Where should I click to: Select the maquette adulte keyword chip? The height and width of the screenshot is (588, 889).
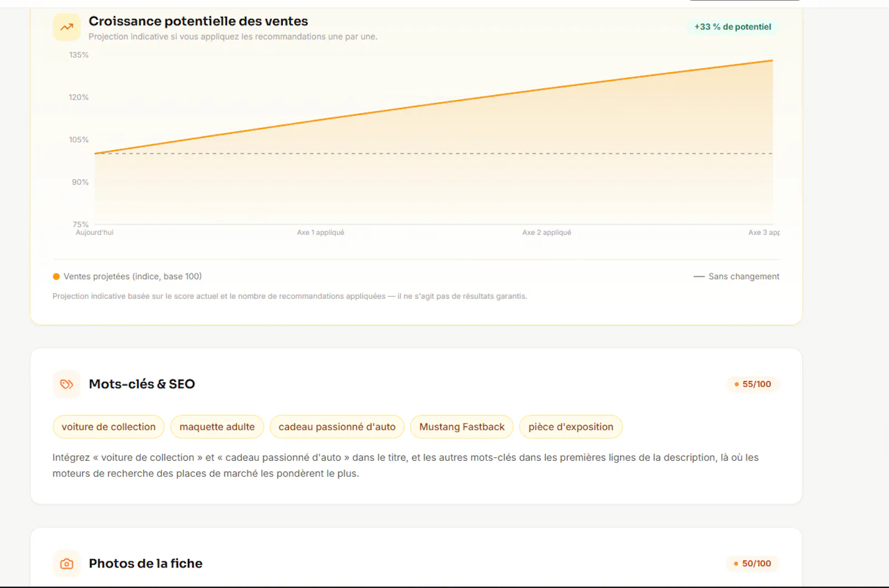coord(217,427)
